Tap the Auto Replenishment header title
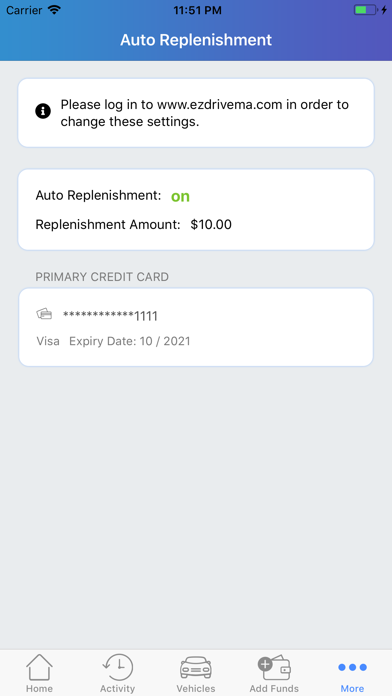The height and width of the screenshot is (696, 392). tap(196, 40)
